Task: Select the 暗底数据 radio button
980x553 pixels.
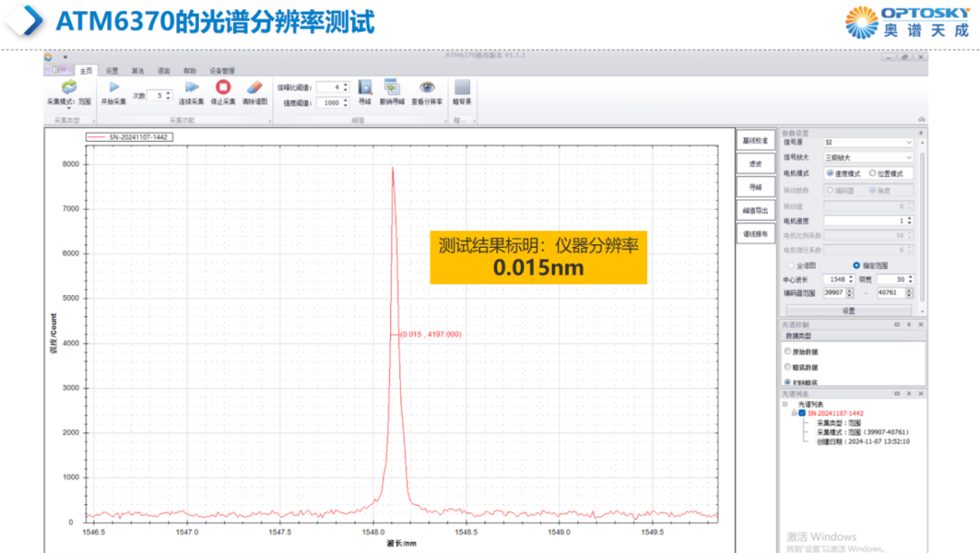Action: (788, 367)
